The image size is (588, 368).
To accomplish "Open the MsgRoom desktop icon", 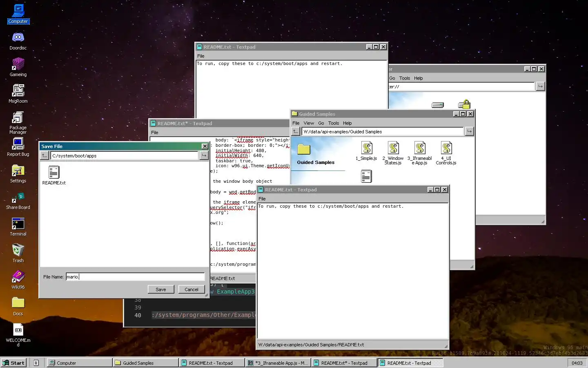I will coord(18,94).
